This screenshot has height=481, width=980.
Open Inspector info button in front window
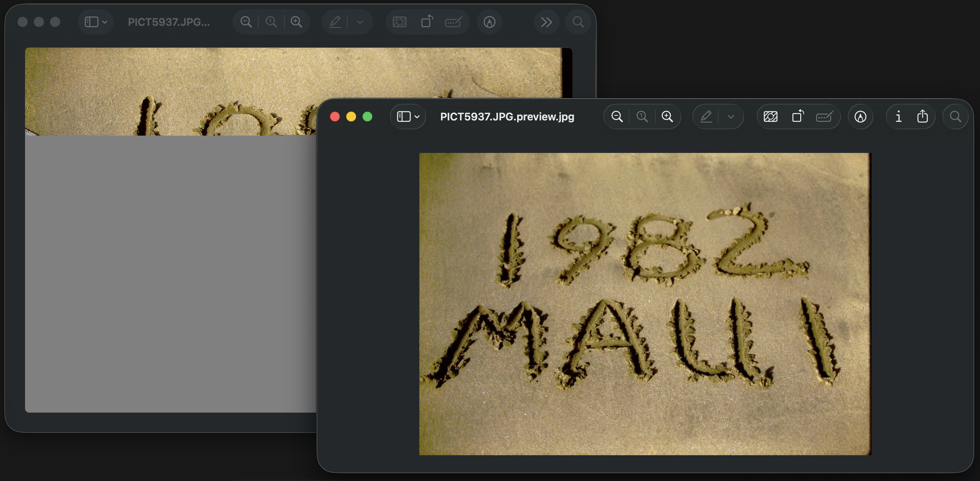[898, 116]
